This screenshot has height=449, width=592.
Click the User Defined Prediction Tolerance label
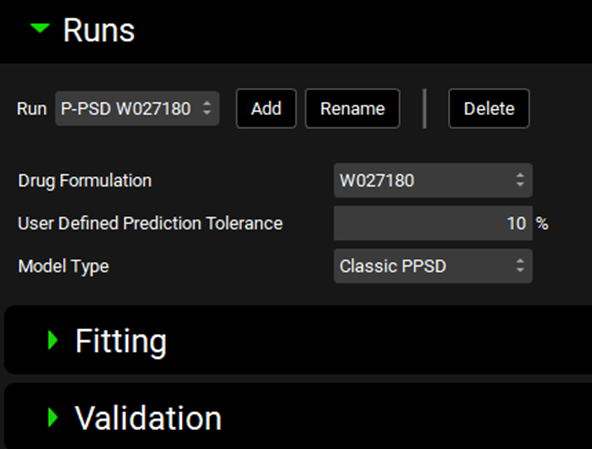coord(150,223)
